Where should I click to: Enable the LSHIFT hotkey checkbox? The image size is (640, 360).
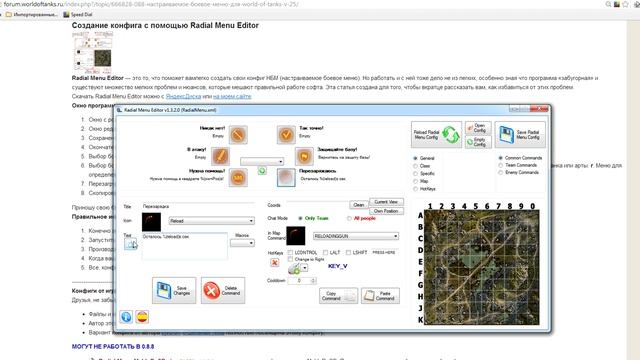348,253
